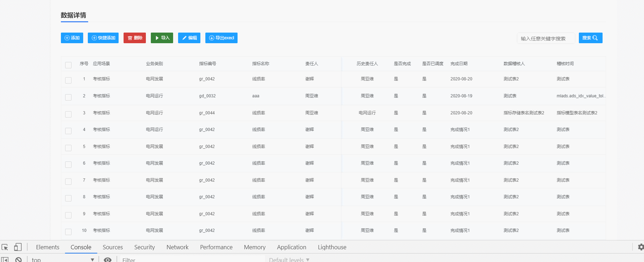Screen dimensions: 644x262
Task: Click the 快捷添加 quick add button
Action: [103, 38]
